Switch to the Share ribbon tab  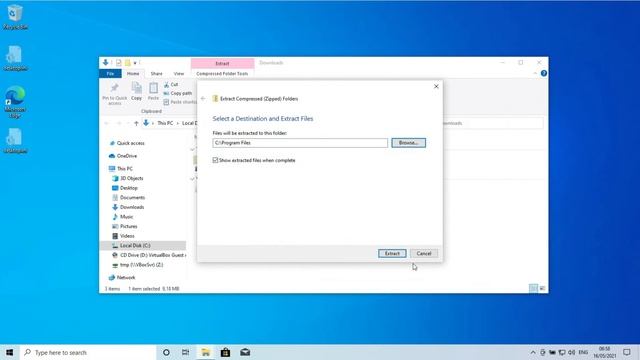pyautogui.click(x=156, y=73)
